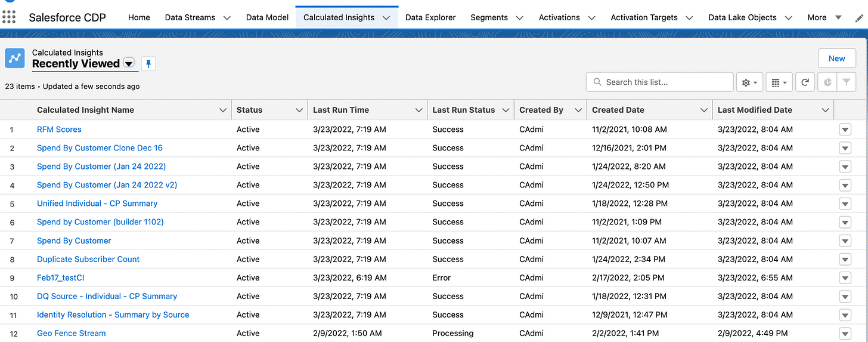Image resolution: width=868 pixels, height=342 pixels.
Task: Click the Error status for Feb17_testCI
Action: [441, 278]
